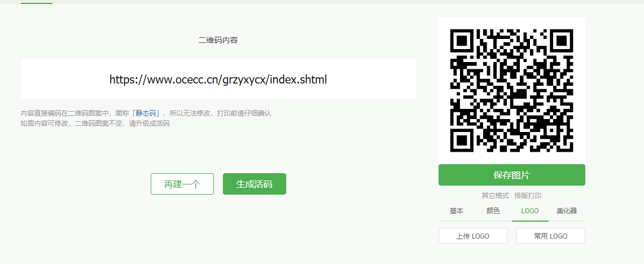Click the 上传 LOGO upload button
Image resolution: width=644 pixels, height=264 pixels.
pos(473,236)
